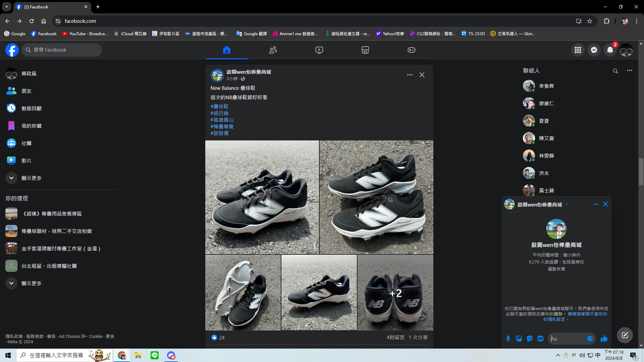Screen dimensions: 644x362
Task: Switch to the Friends tab icon
Action: 273,50
